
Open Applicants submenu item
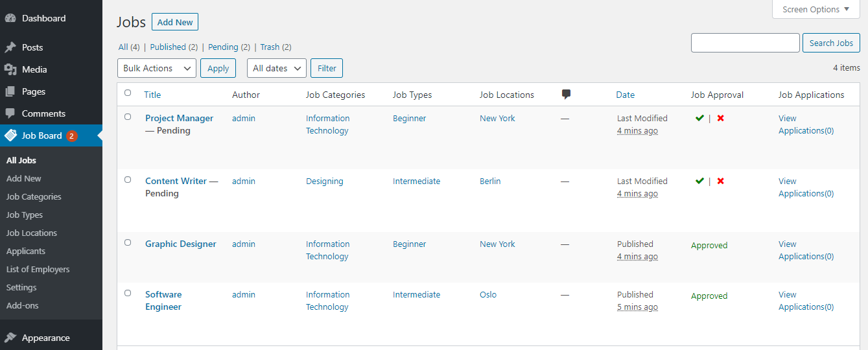[x=26, y=251]
